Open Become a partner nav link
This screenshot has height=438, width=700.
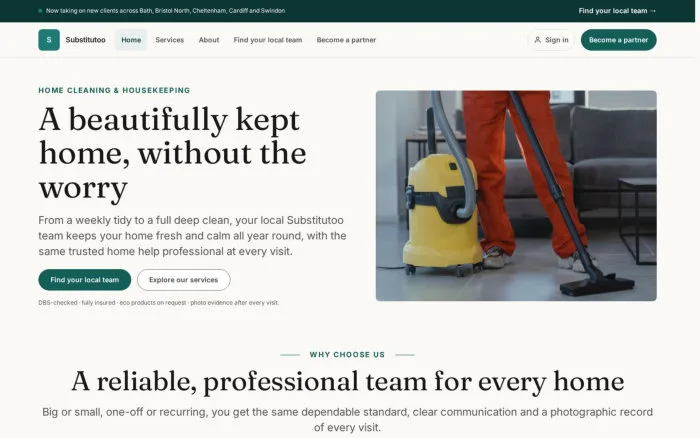tap(346, 40)
